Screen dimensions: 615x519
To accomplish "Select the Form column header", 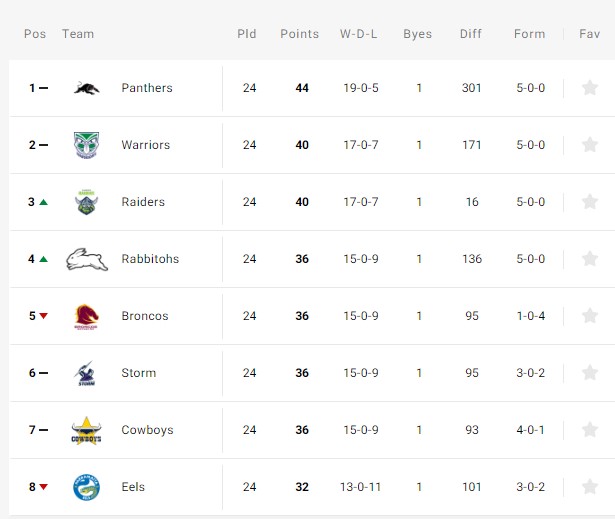I will 529,34.
